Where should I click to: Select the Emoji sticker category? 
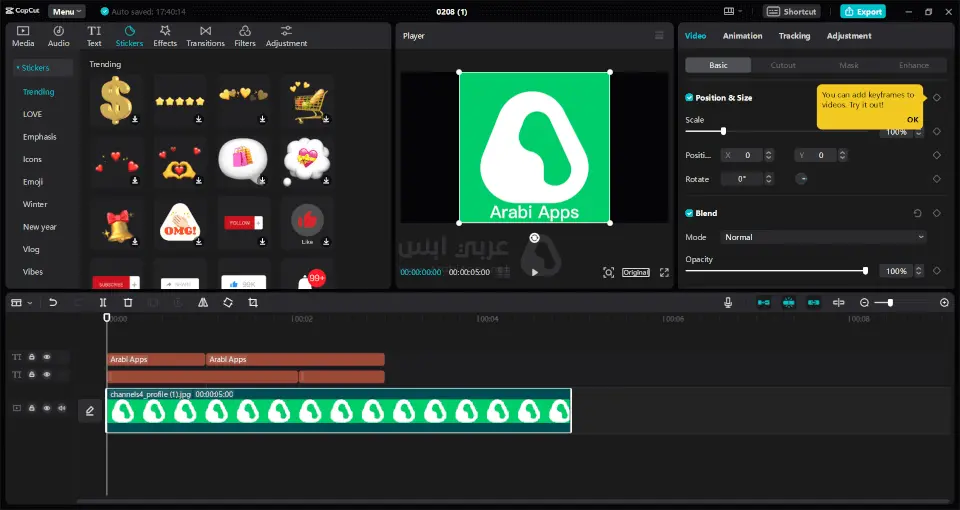click(x=33, y=182)
